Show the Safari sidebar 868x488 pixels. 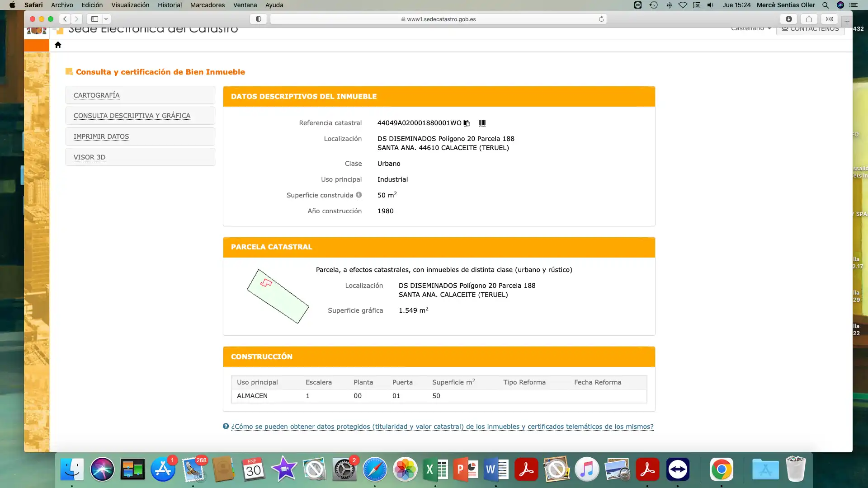point(94,19)
